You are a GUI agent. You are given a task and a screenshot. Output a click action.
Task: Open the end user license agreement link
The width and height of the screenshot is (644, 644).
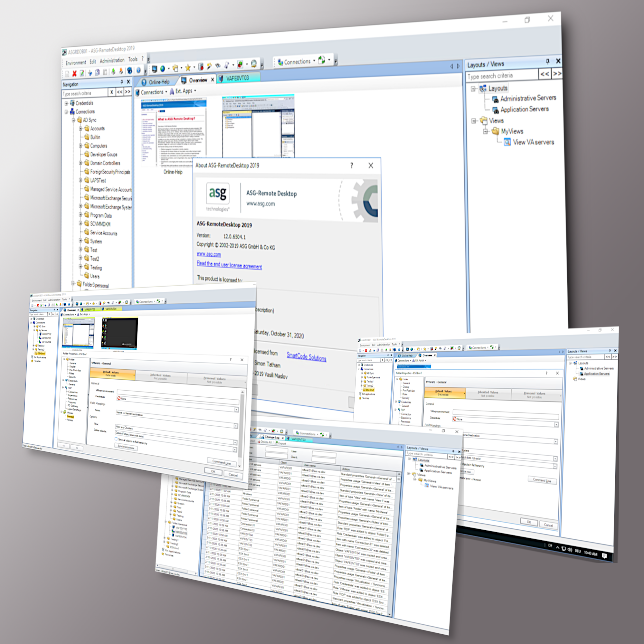tap(229, 265)
